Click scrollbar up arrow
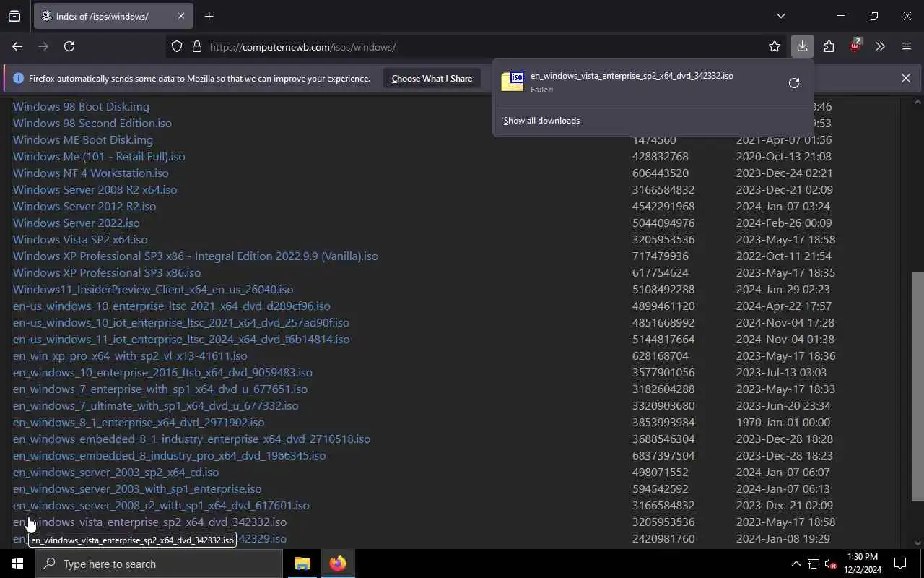 coord(918,101)
